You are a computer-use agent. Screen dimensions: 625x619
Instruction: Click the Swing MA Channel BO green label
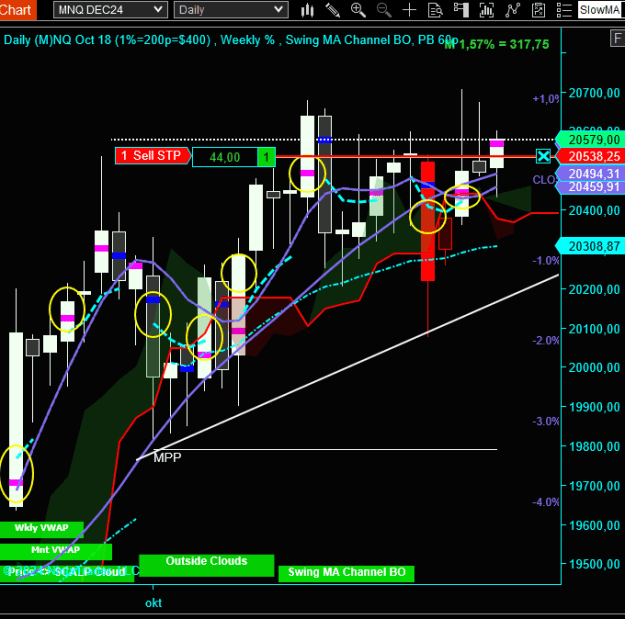(x=346, y=573)
